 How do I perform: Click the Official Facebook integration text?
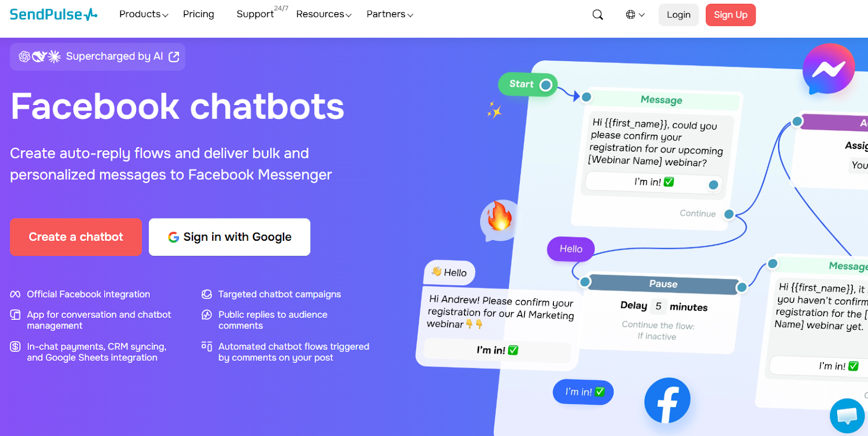[88, 294]
